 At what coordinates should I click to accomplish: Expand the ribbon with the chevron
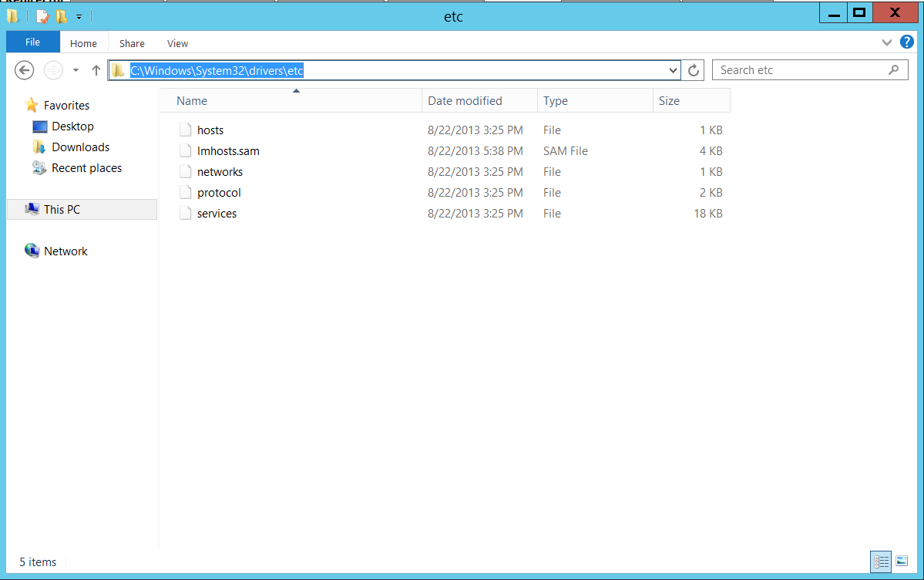tap(886, 42)
